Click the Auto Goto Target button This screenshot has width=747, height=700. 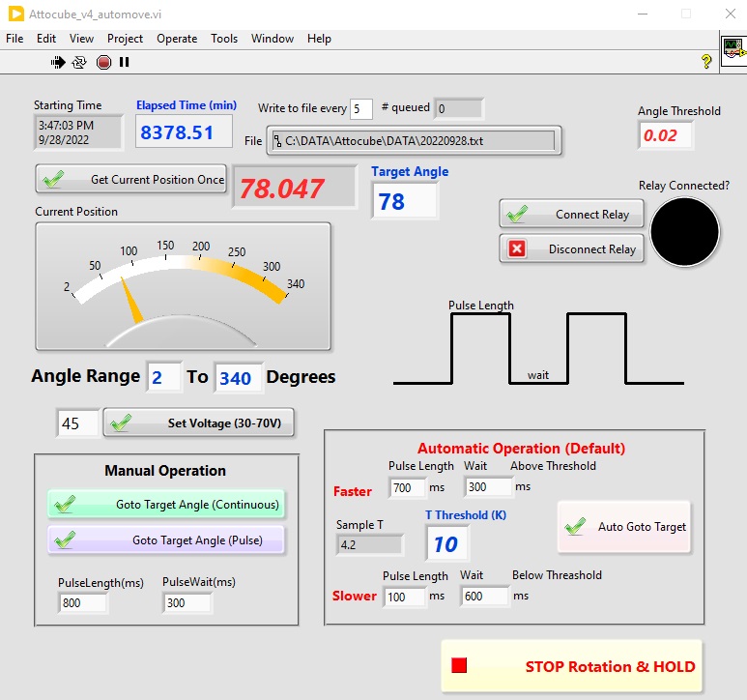tap(624, 527)
